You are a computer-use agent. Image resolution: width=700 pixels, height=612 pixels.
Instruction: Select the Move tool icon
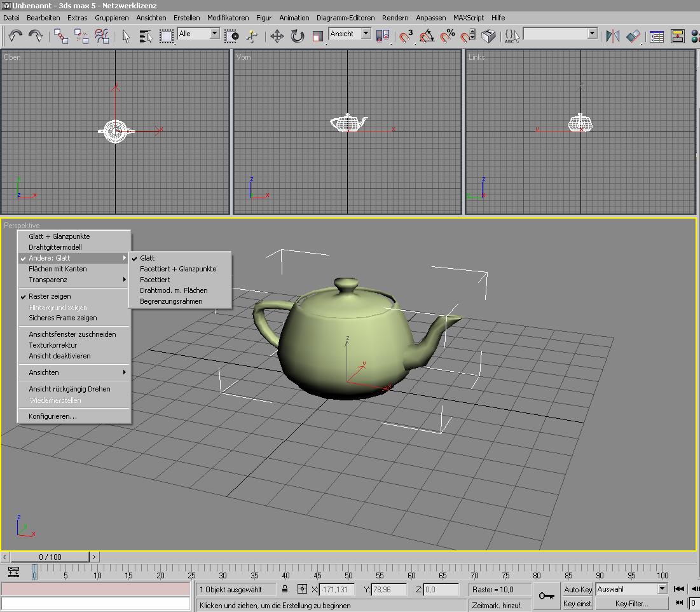[277, 36]
